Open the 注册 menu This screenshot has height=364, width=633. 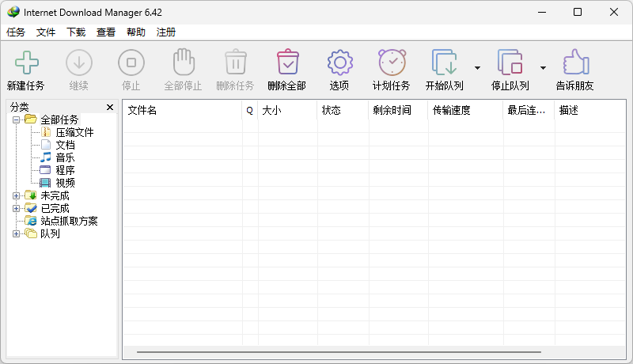[x=166, y=32]
